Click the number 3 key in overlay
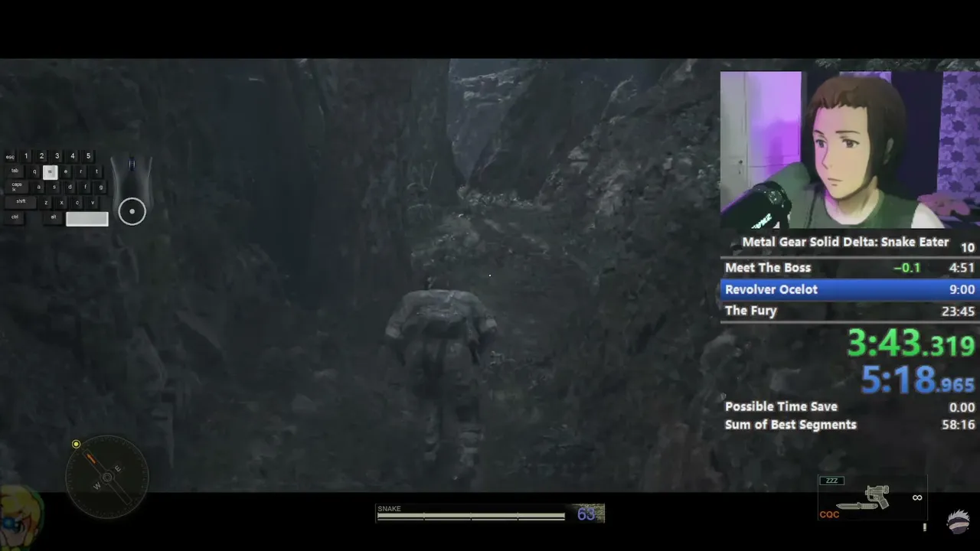 (57, 156)
